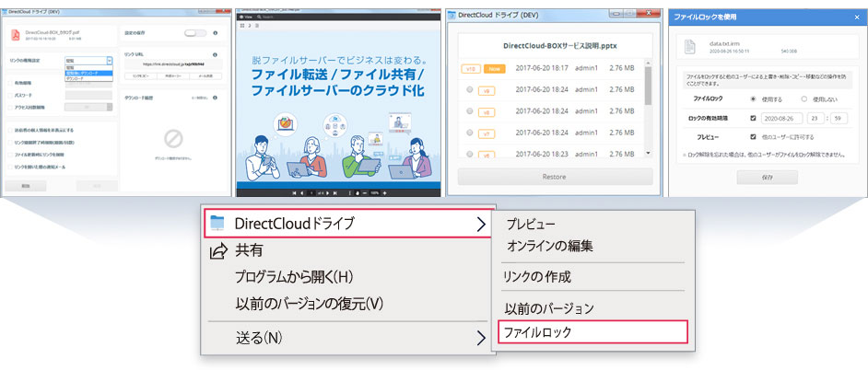Image resolution: width=868 pixels, height=370 pixels.
Task: Open the リンクの権限設定 dropdown arrow
Action: [x=110, y=61]
